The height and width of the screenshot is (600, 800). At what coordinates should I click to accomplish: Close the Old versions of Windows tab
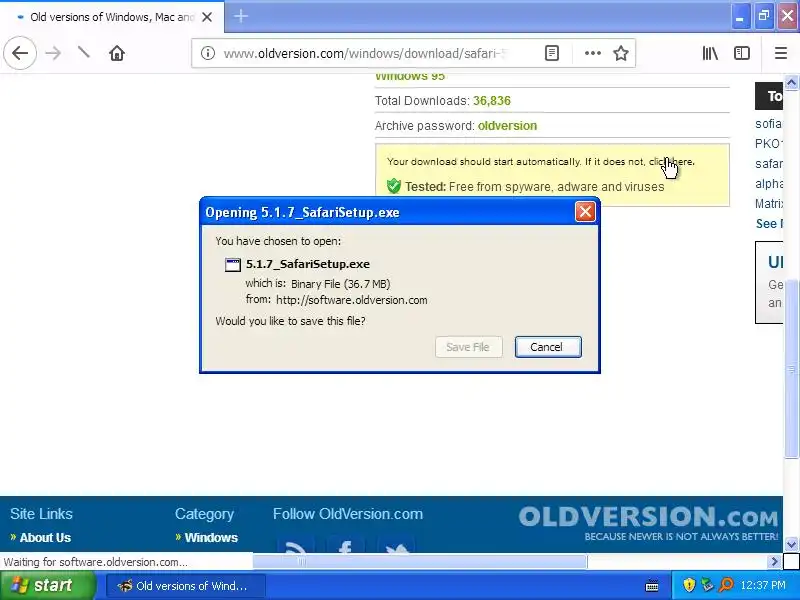click(207, 17)
